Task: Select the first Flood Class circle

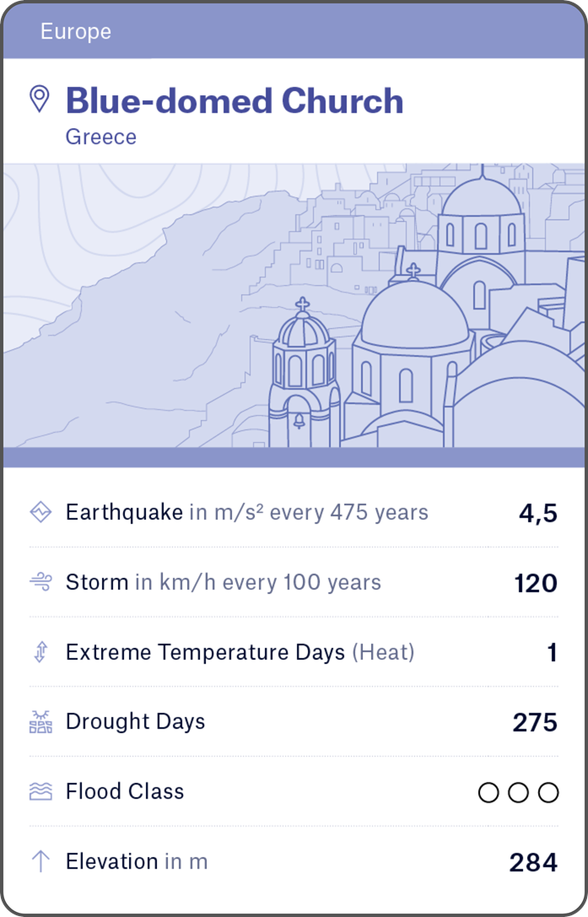Action: [x=488, y=792]
